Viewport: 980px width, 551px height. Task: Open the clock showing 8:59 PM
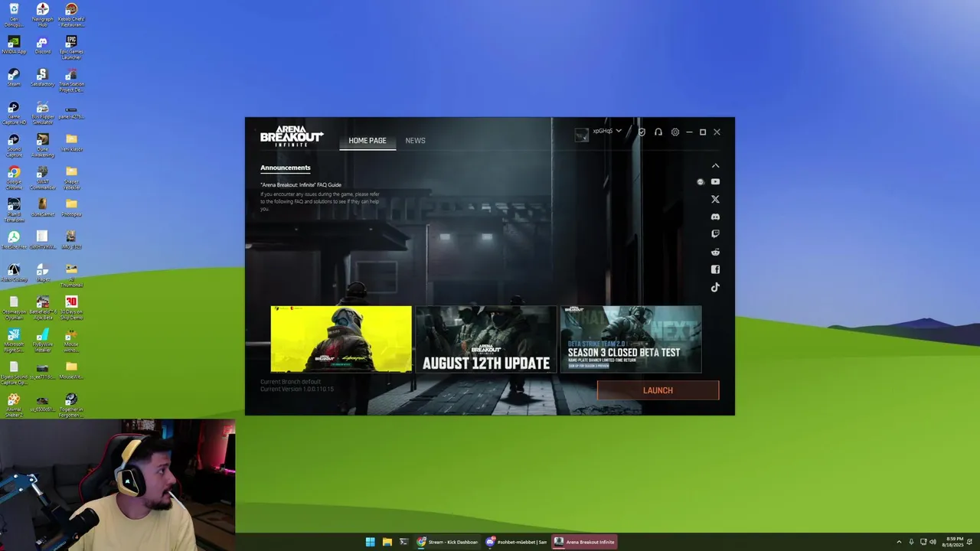(954, 542)
